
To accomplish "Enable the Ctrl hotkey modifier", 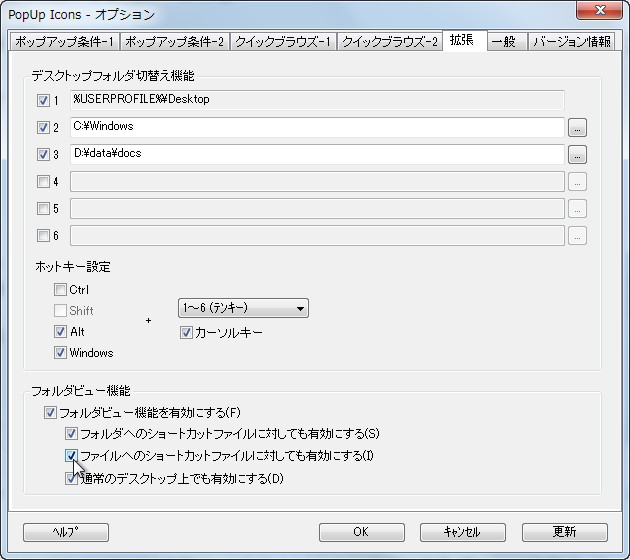I will click(60, 289).
